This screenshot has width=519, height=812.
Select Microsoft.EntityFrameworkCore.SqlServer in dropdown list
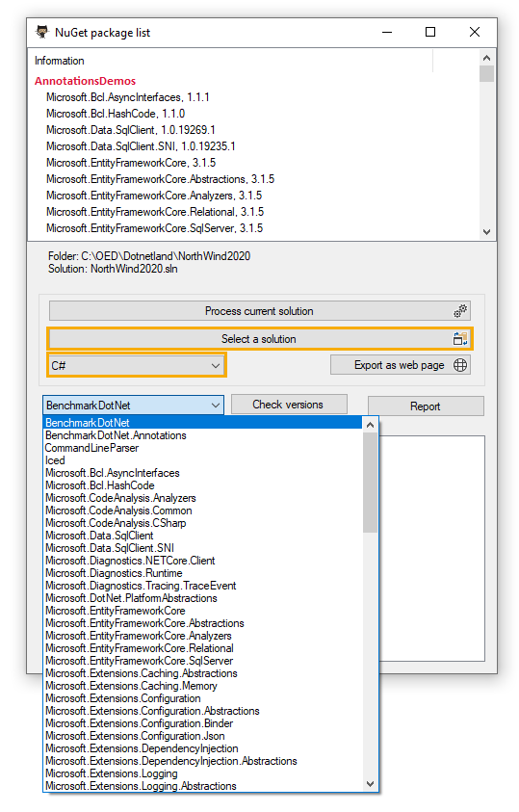(203, 661)
